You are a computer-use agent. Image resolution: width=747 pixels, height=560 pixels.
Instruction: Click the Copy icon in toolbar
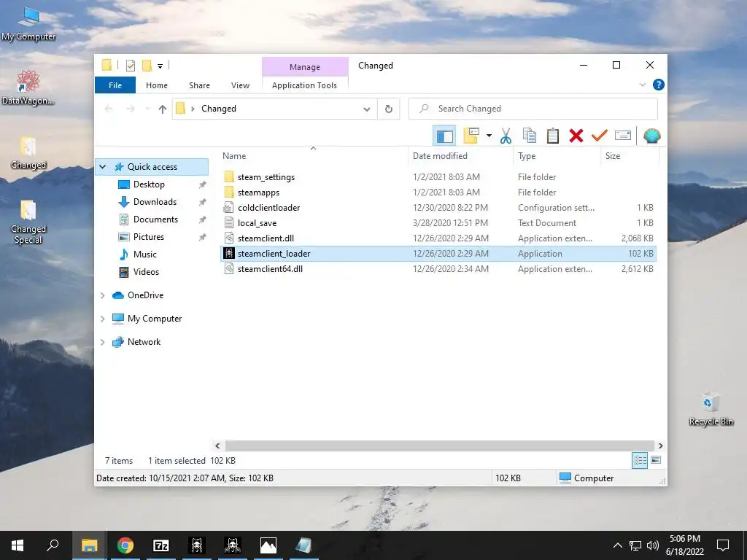530,136
